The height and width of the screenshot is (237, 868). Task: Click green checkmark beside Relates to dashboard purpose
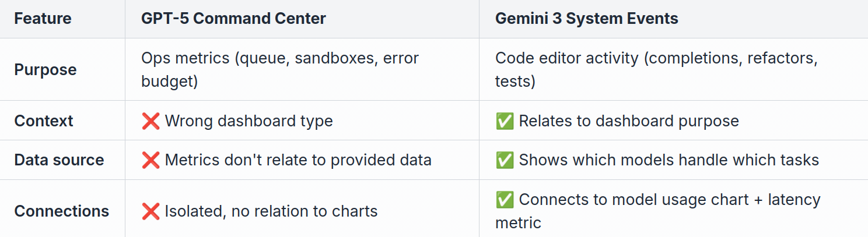coord(505,121)
